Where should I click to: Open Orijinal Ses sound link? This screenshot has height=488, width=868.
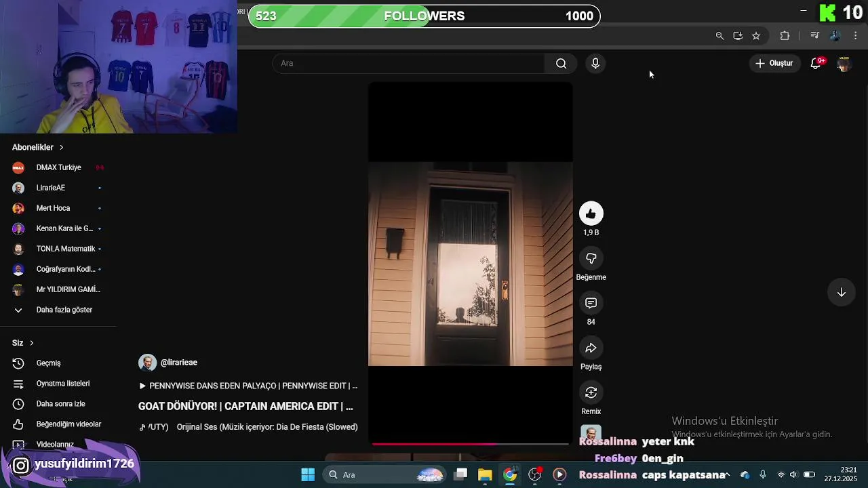[x=267, y=427]
